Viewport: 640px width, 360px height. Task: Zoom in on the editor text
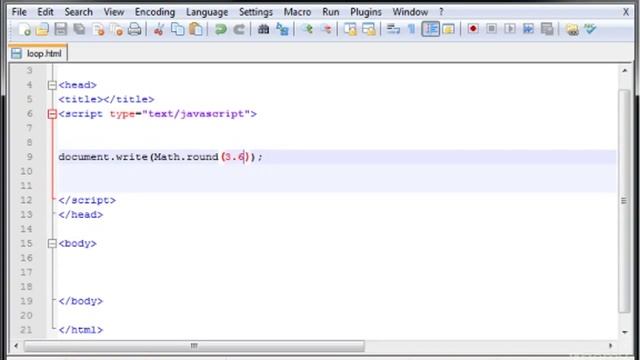click(307, 29)
